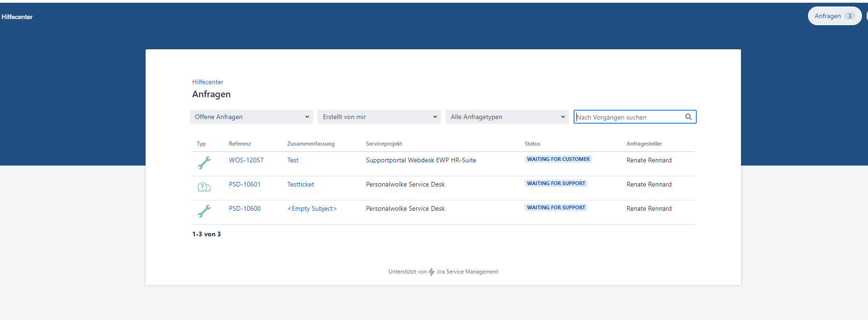Image resolution: width=868 pixels, height=320 pixels.
Task: Click the WAITING FOR CUSTOMER status badge
Action: coord(558,159)
